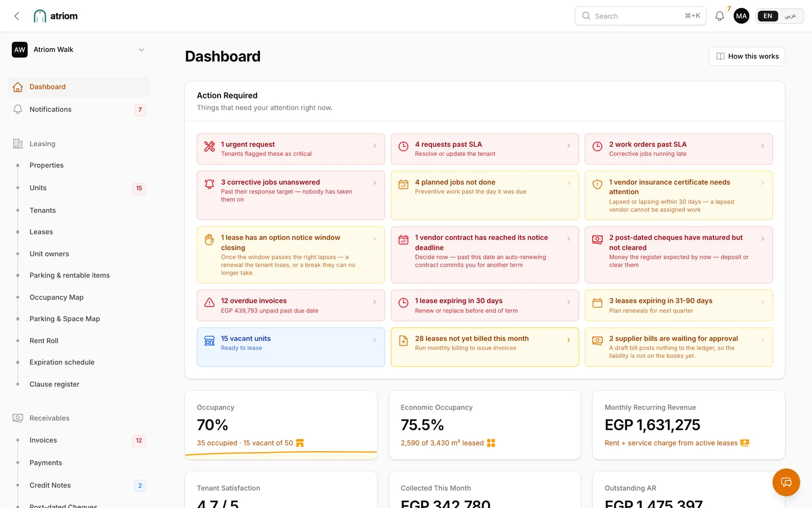Click clock icon on requests past SLA card
Image resolution: width=812 pixels, height=508 pixels.
pyautogui.click(x=403, y=147)
